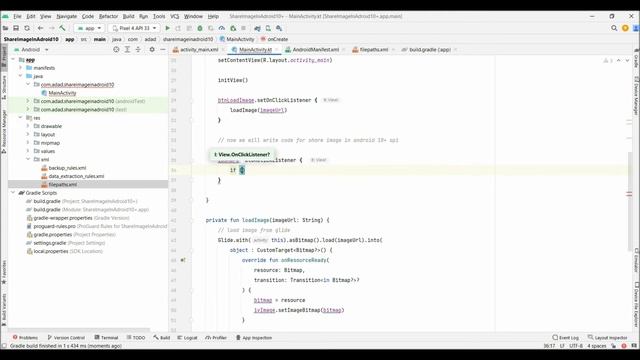
Task: Open the Gradle side panel tab
Action: [x=636, y=59]
